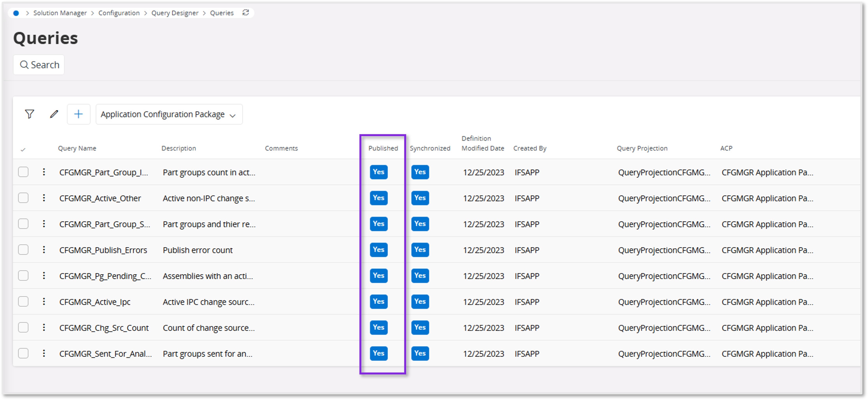Open the context menu on CFGMGR_Publish_Errors row

(x=44, y=250)
